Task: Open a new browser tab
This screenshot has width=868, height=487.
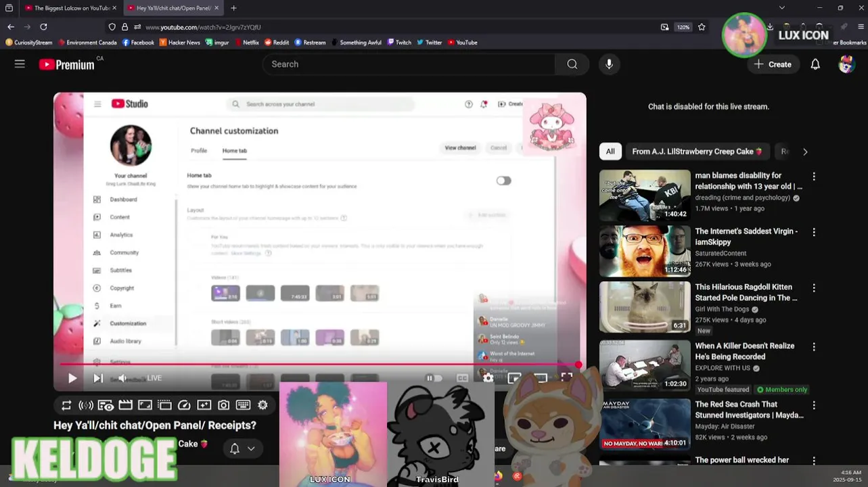Action: tap(233, 8)
